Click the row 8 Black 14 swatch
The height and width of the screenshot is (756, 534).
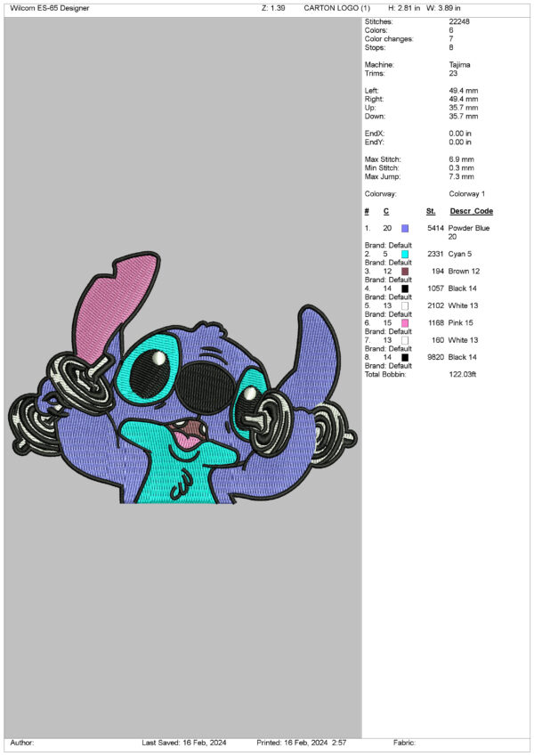[x=405, y=358]
